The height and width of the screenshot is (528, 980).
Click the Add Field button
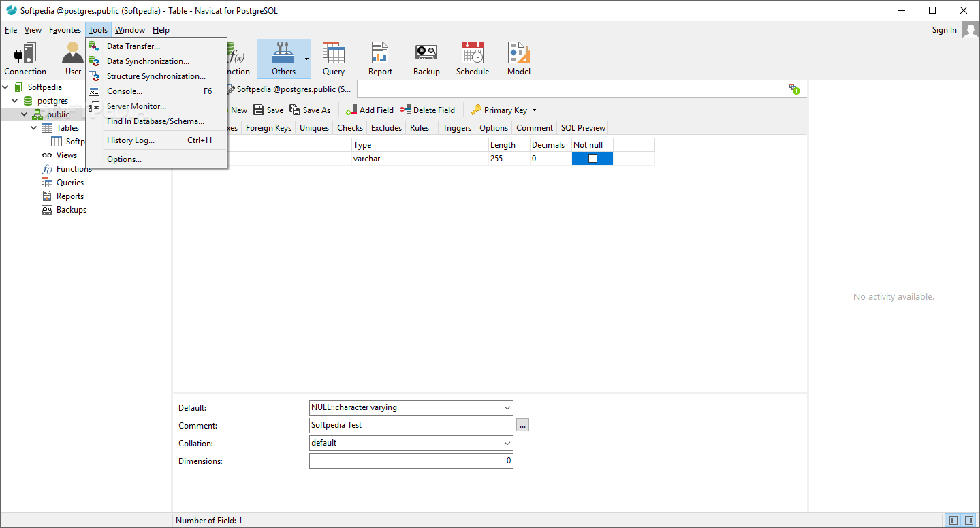pyautogui.click(x=369, y=110)
